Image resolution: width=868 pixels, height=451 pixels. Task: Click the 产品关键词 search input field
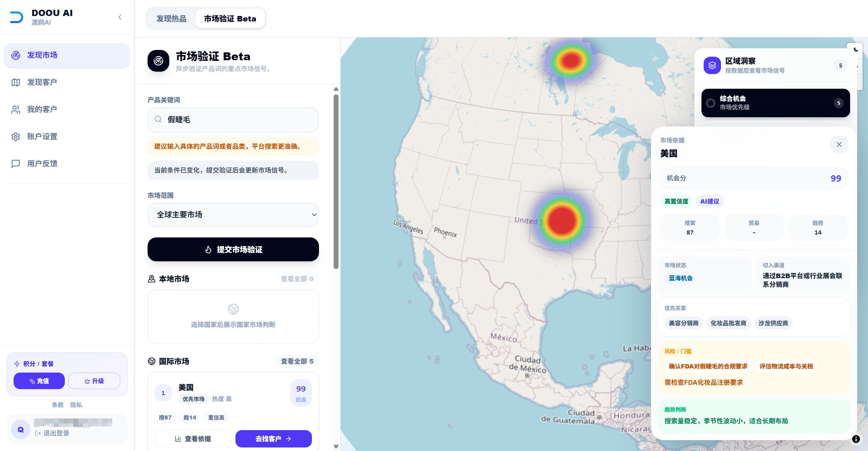233,120
